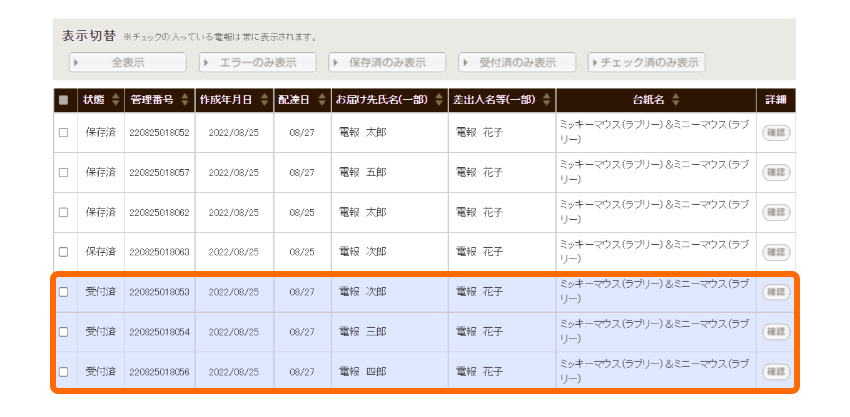Open 確認 details for row 220825018053
Viewport: 850px width, 417px height.
[776, 292]
